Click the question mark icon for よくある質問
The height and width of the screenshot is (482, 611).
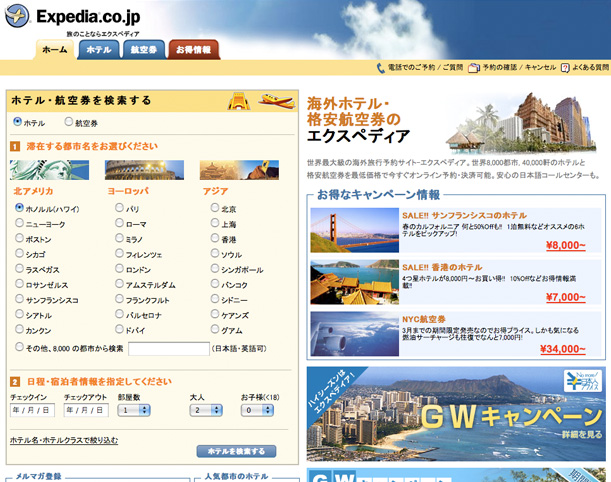click(x=565, y=68)
